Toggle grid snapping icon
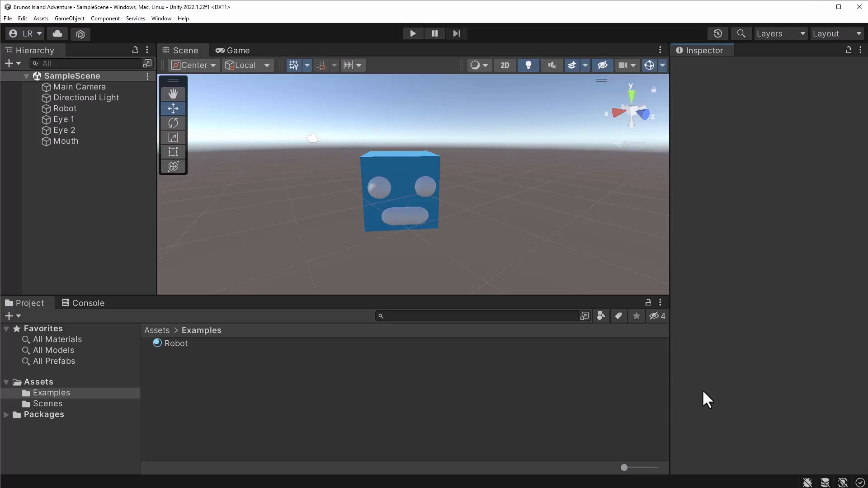 click(x=321, y=65)
